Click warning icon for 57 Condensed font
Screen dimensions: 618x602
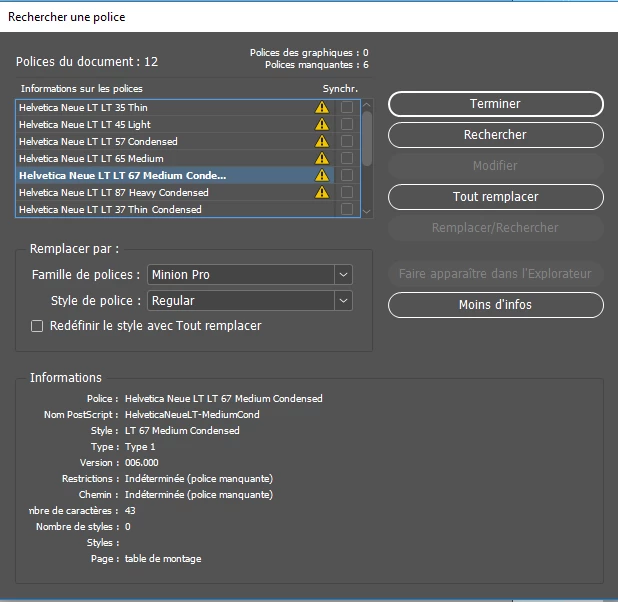click(x=322, y=141)
